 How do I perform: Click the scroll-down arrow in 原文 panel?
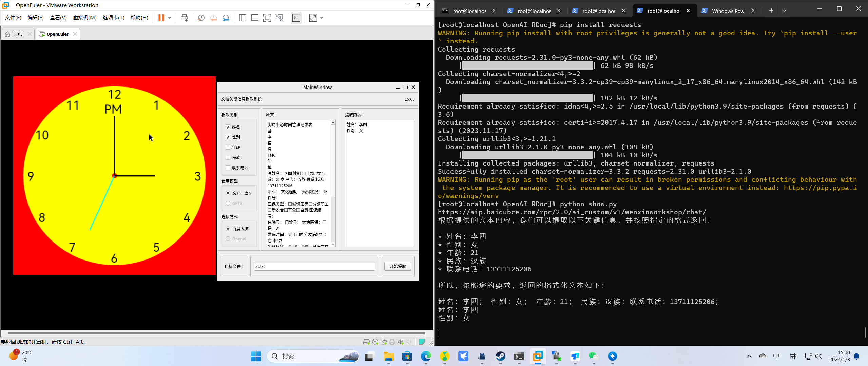(333, 244)
